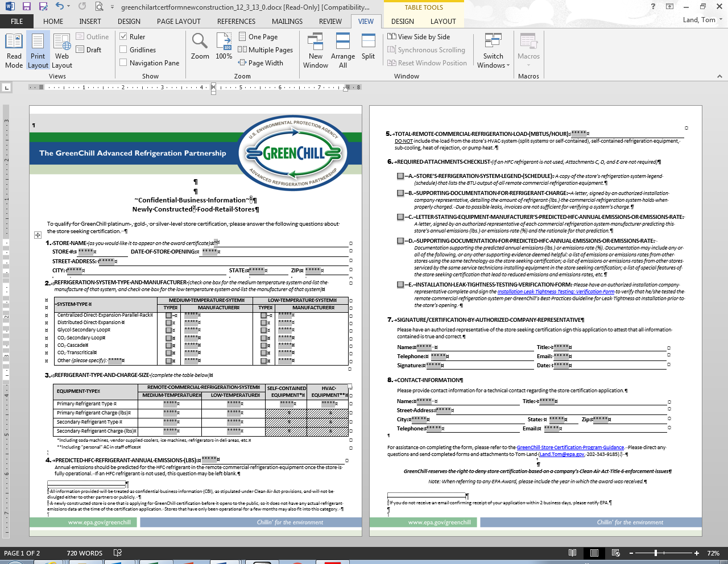Click the Save icon in quick access toolbar
Viewport: 728px width, 564px height.
[26, 7]
